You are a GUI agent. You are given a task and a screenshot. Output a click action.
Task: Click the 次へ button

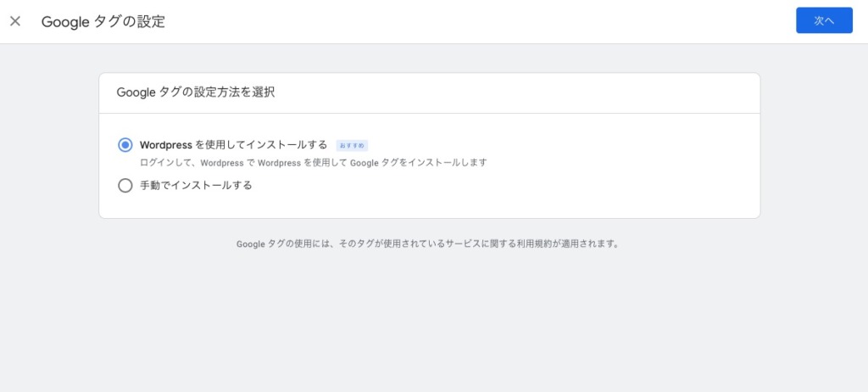pos(824,20)
